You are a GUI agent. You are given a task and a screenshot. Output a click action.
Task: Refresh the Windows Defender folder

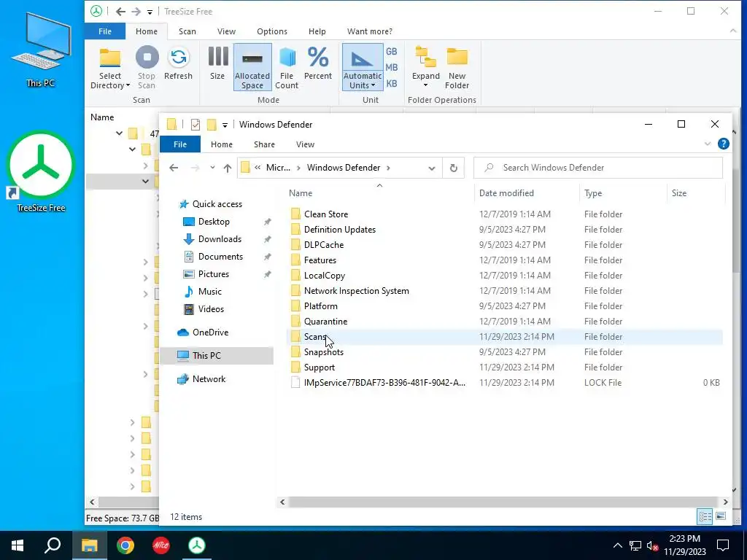pyautogui.click(x=454, y=168)
